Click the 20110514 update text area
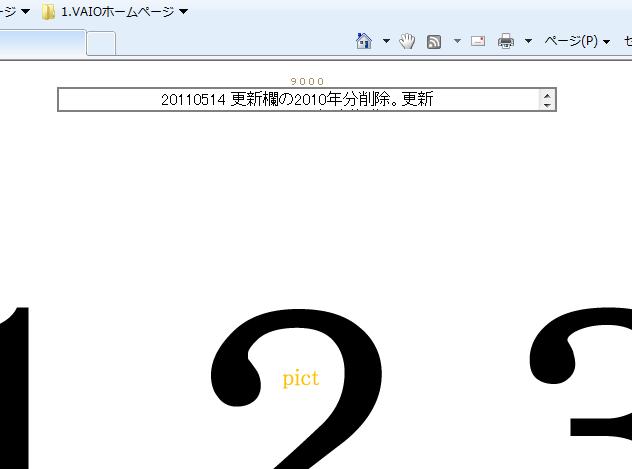This screenshot has height=469, width=632. (298, 100)
